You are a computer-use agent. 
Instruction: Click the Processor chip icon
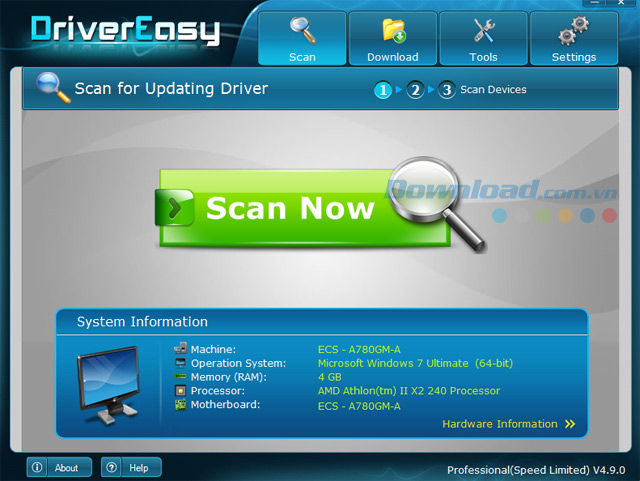[x=180, y=391]
